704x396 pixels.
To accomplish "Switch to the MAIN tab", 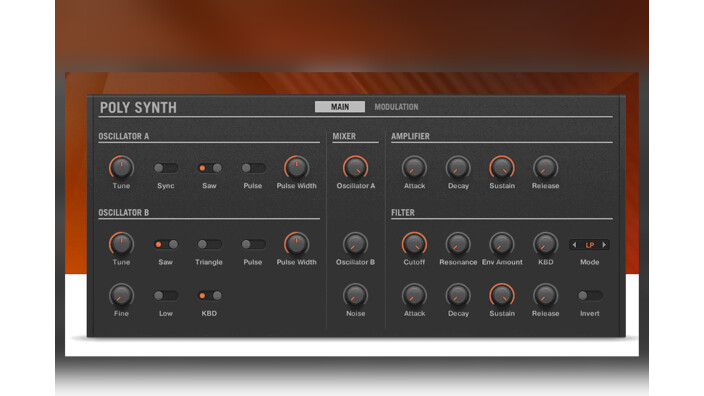I will point(340,107).
